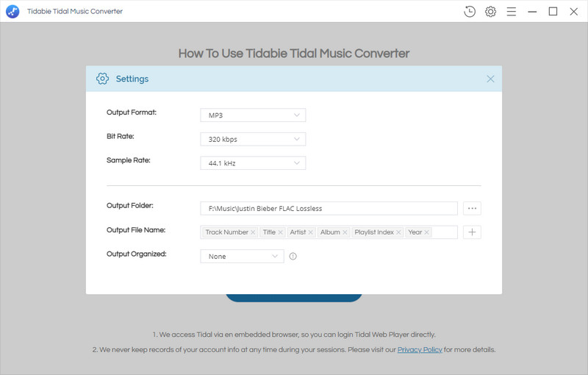Viewport: 588px width, 375px height.
Task: Remove the Year tag
Action: point(427,232)
